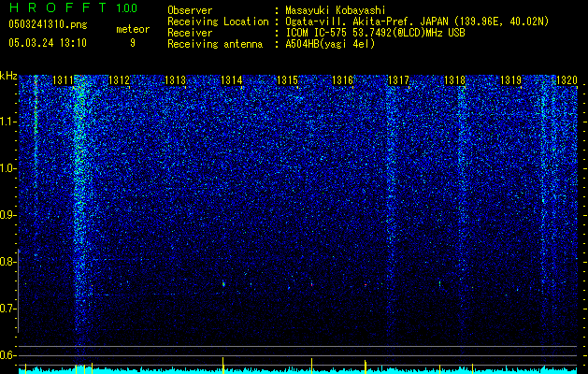The height and width of the screenshot is (374, 588).
Task: Click the gray vertical scale bar left of the spectrogram
Action: (18, 291)
